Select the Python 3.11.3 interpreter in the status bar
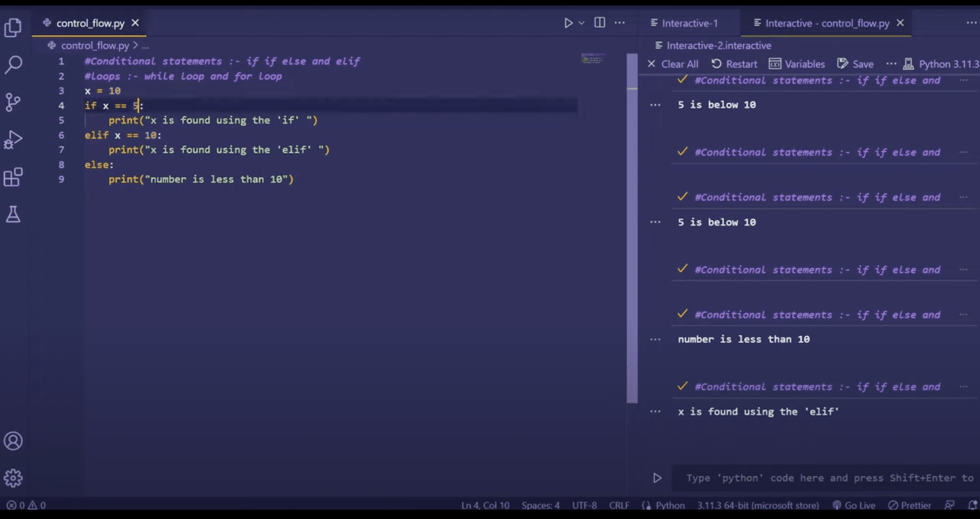Viewport: 980px width, 519px height. (x=758, y=505)
